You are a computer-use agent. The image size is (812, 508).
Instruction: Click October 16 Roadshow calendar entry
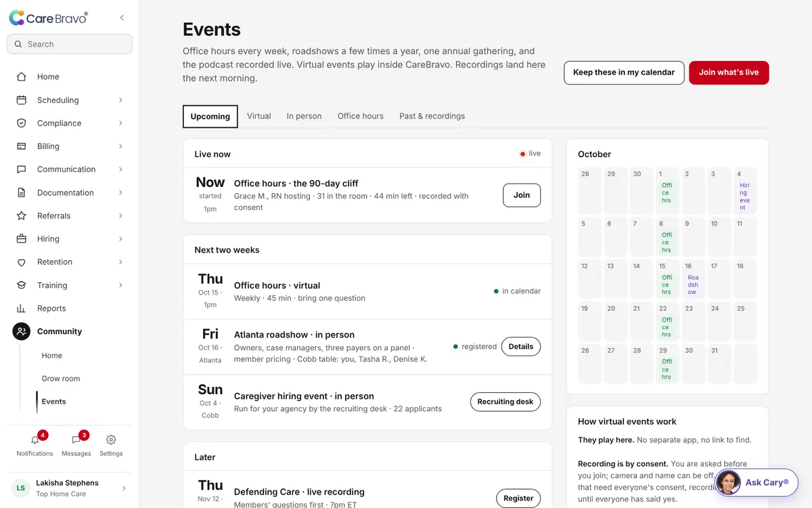point(693,284)
